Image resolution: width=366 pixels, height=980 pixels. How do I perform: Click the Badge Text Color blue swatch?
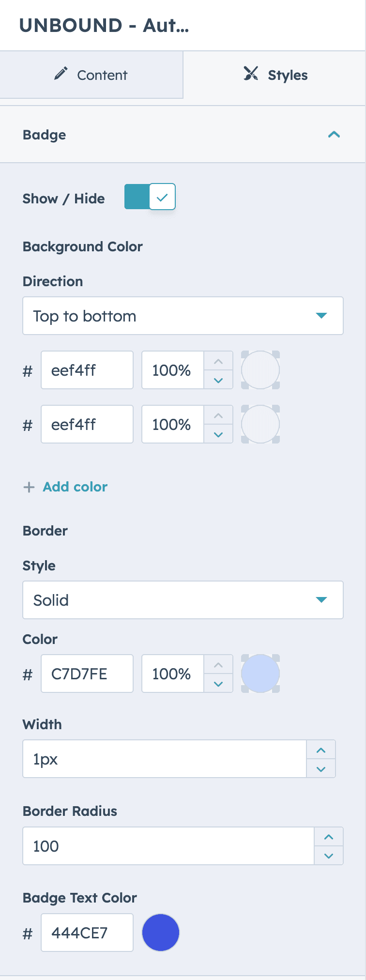click(x=160, y=932)
